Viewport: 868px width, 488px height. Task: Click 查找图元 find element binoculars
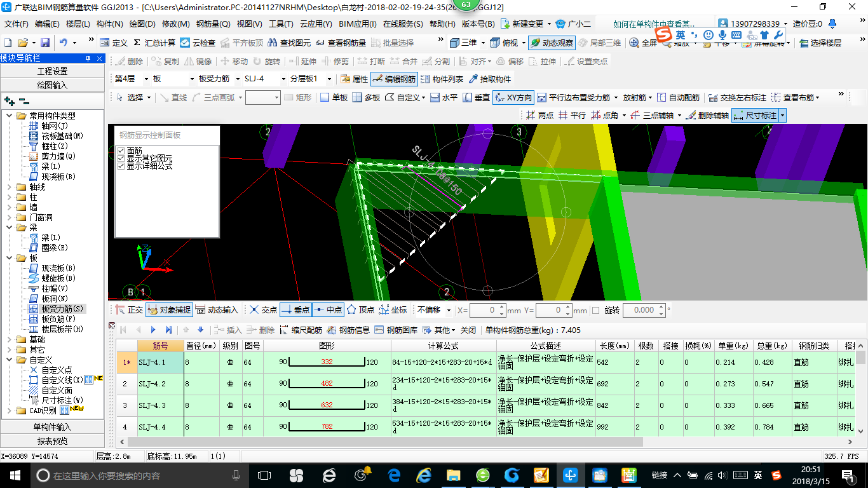click(289, 43)
